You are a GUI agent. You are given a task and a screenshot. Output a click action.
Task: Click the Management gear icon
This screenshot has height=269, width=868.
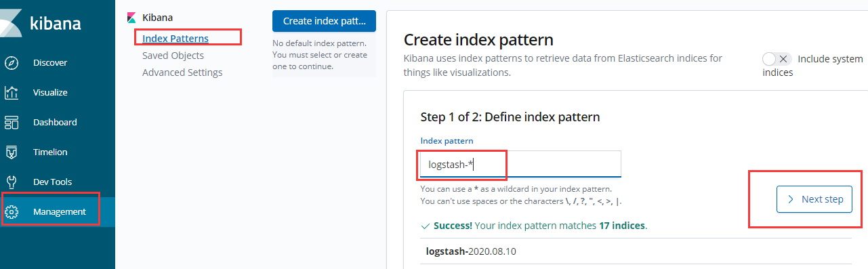pyautogui.click(x=12, y=212)
